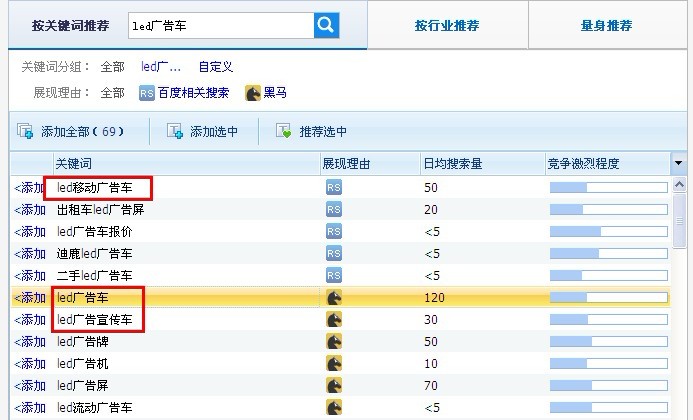Click the 添加选中 toolbar icon
The height and width of the screenshot is (420, 693).
[175, 131]
